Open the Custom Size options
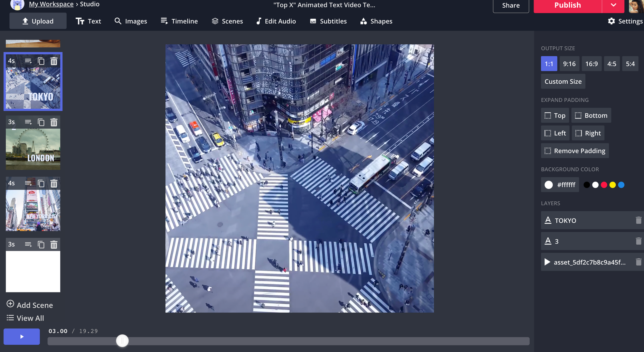This screenshot has width=644, height=352. [x=563, y=81]
